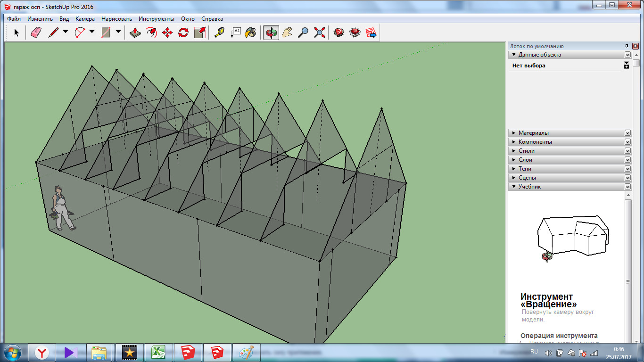Select the Offset tool

151,33
